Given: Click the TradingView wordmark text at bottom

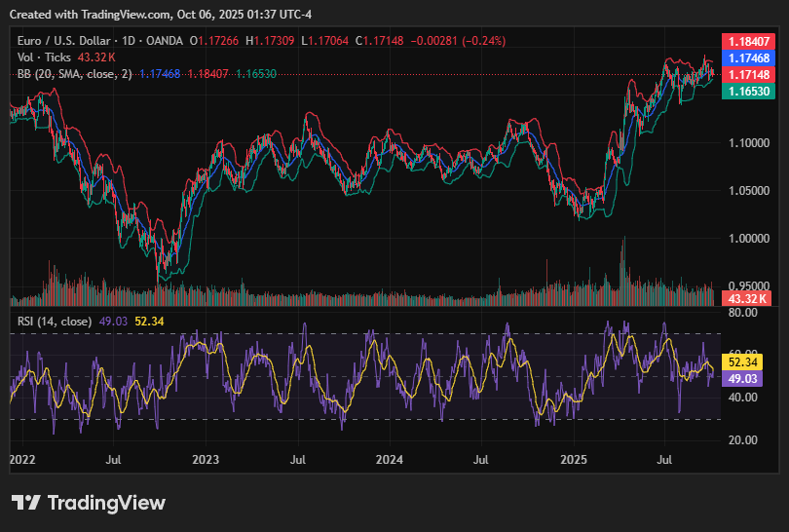Looking at the screenshot, I should [106, 503].
